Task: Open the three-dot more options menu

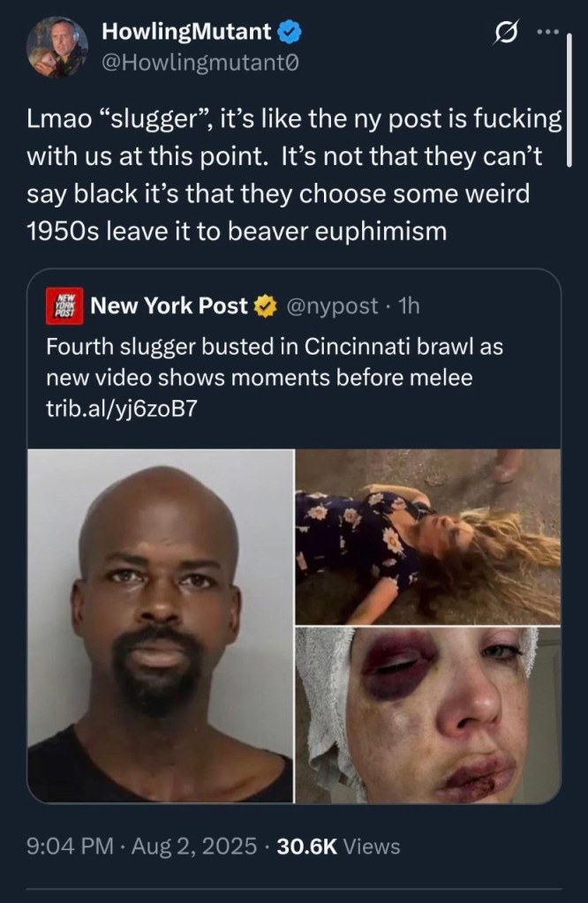Action: point(547,32)
